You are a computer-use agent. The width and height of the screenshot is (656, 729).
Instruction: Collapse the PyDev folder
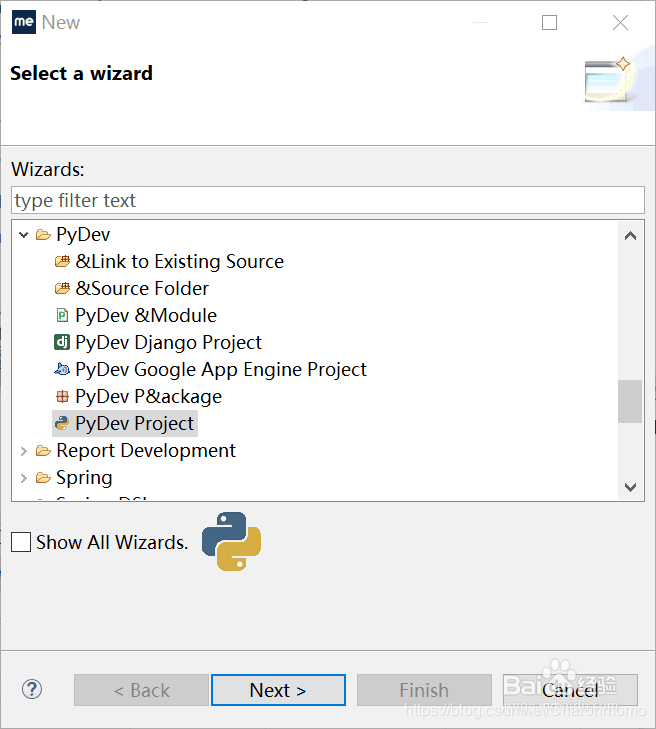[24, 235]
